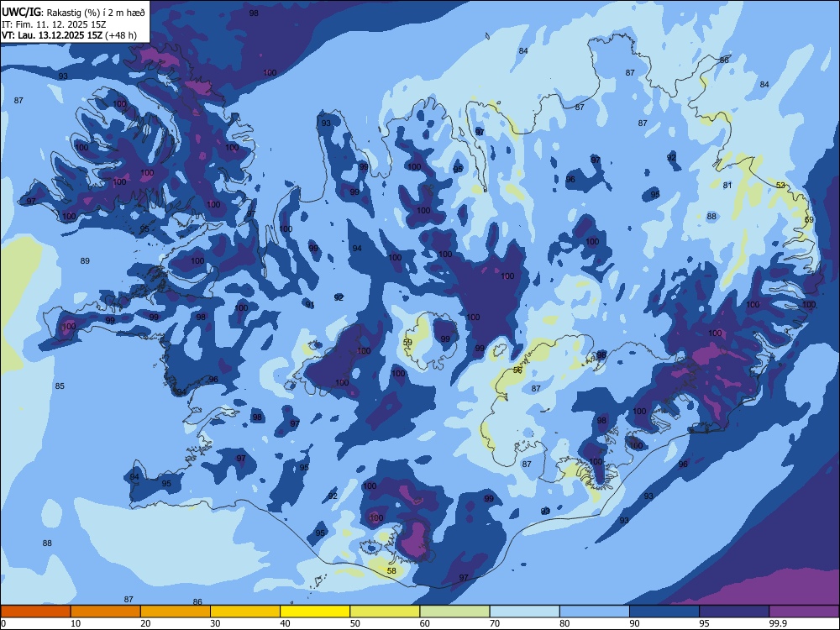Click the value 92 in the northeast highlands
The width and height of the screenshot is (840, 630).
[671, 158]
